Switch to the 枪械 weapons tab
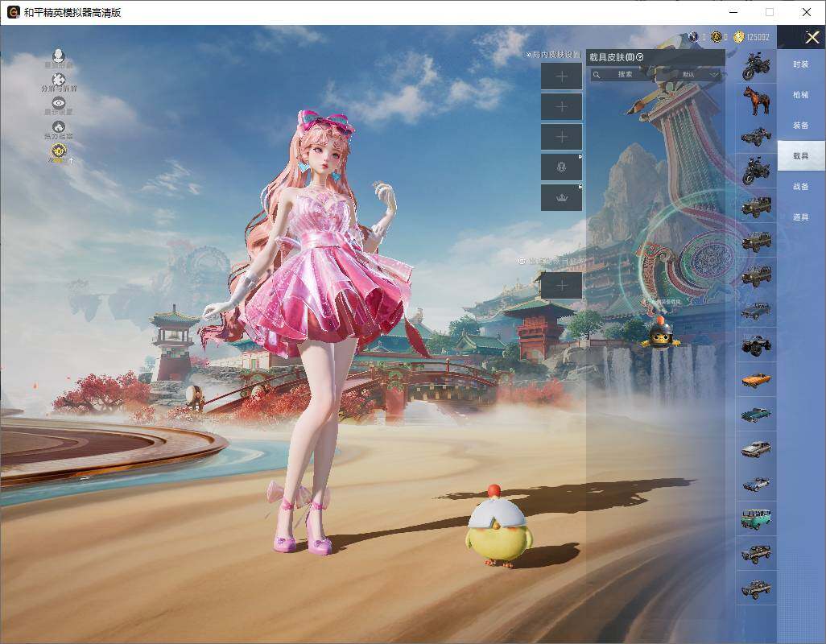 pyautogui.click(x=799, y=94)
